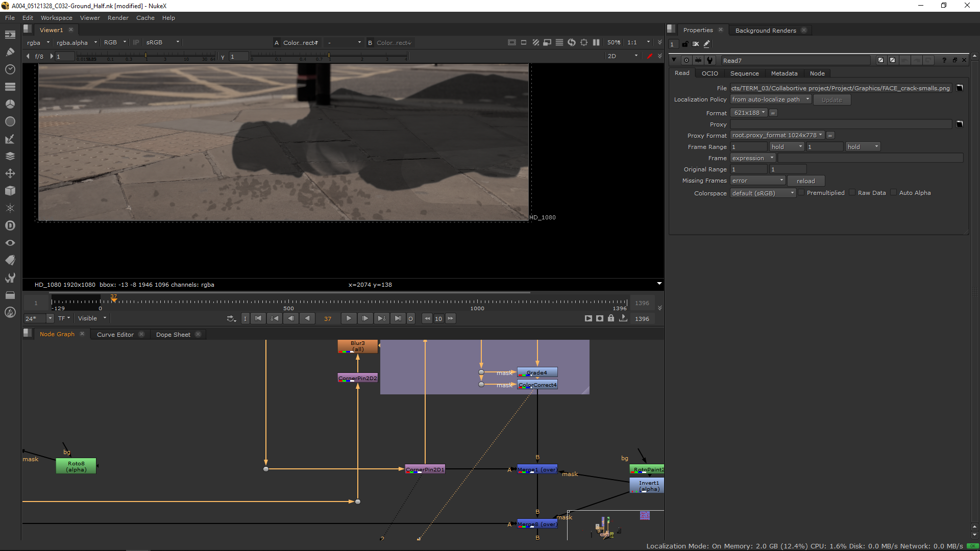Enable the Auto Alpha checkbox
Image resolution: width=980 pixels, height=551 pixels.
click(894, 193)
